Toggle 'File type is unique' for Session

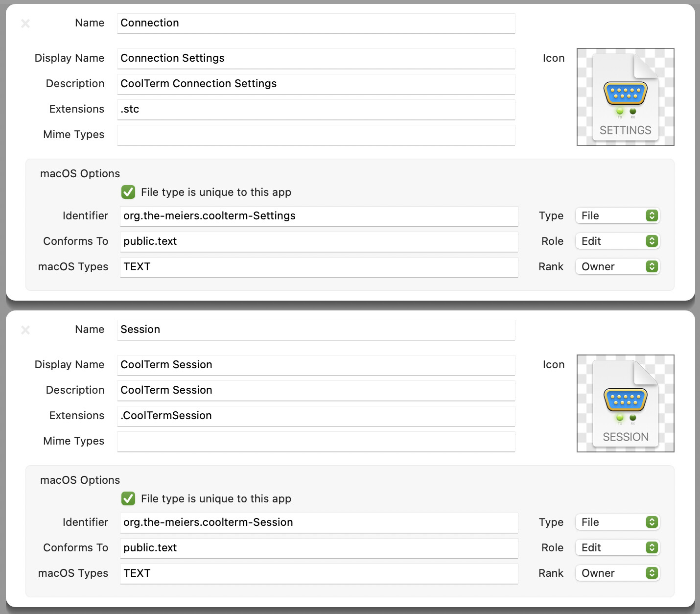[128, 498]
